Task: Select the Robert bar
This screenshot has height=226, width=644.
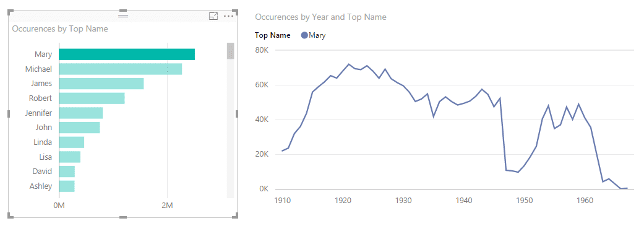Action: pyautogui.click(x=92, y=98)
